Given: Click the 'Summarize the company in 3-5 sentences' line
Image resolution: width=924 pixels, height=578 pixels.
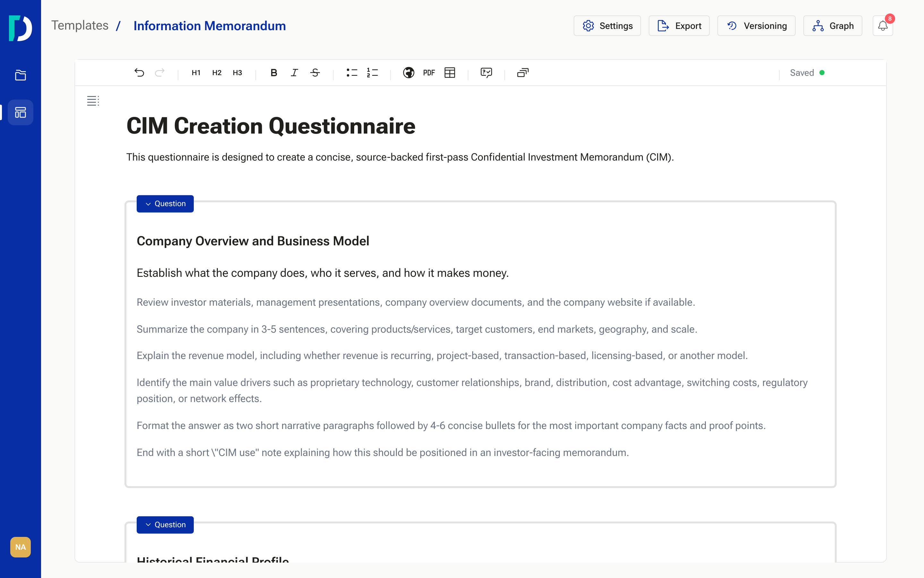Looking at the screenshot, I should click(417, 329).
